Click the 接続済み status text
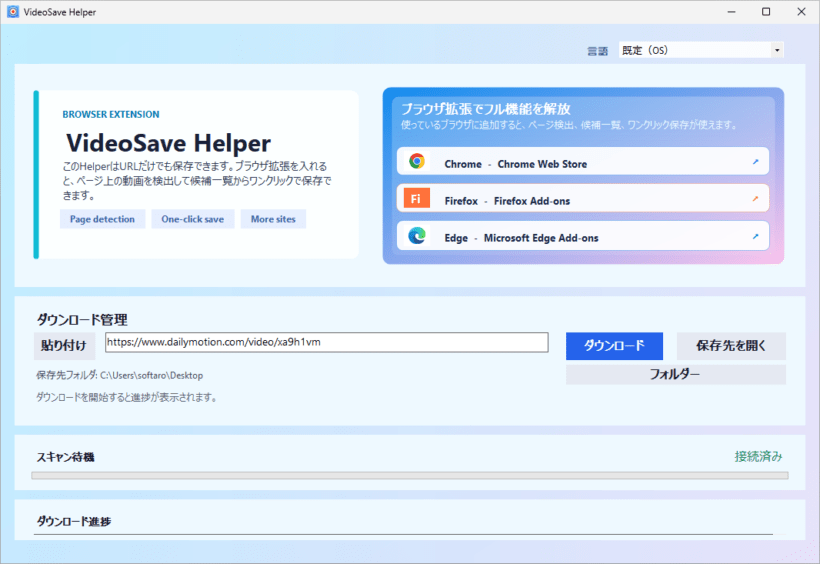The width and height of the screenshot is (820, 564). click(x=758, y=457)
